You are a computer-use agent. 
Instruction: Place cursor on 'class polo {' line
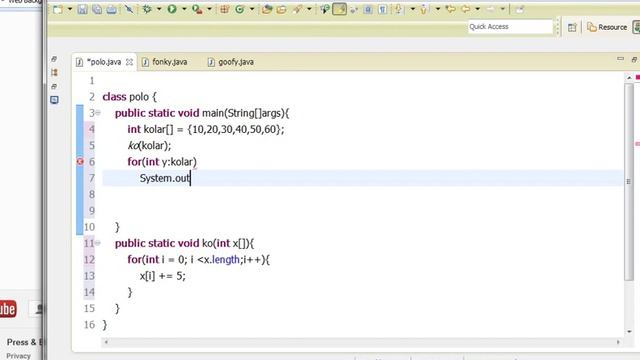click(x=129, y=97)
